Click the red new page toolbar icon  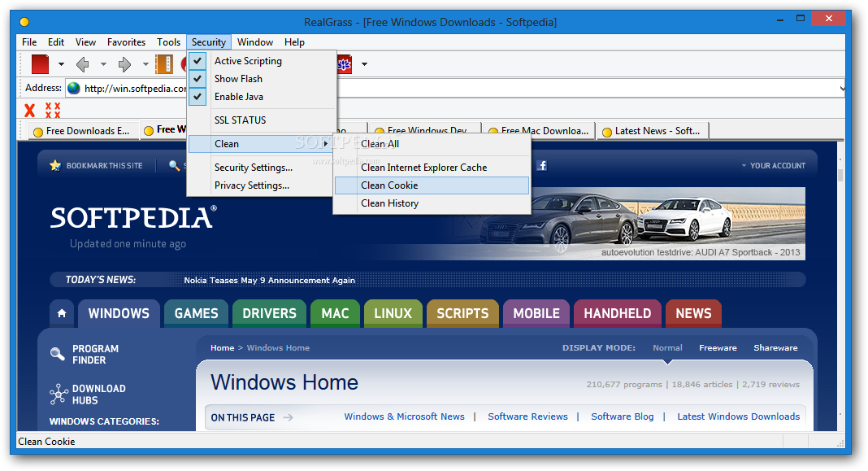click(x=41, y=64)
